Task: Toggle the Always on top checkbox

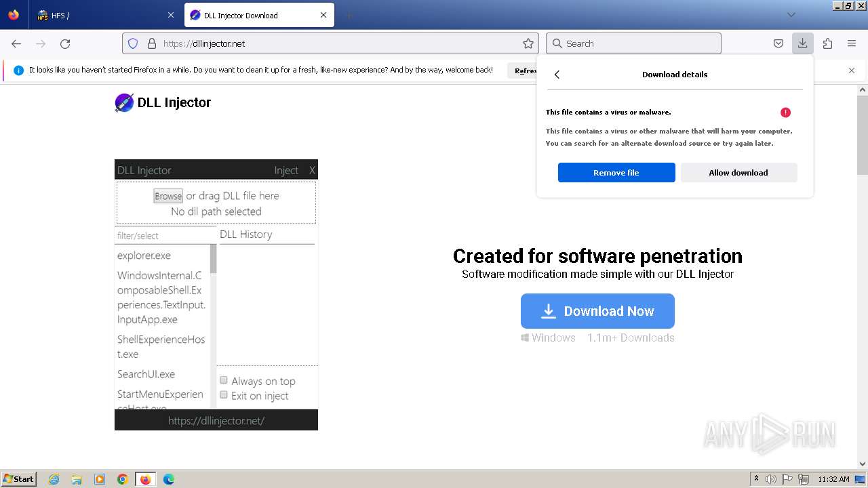Action: 223,380
